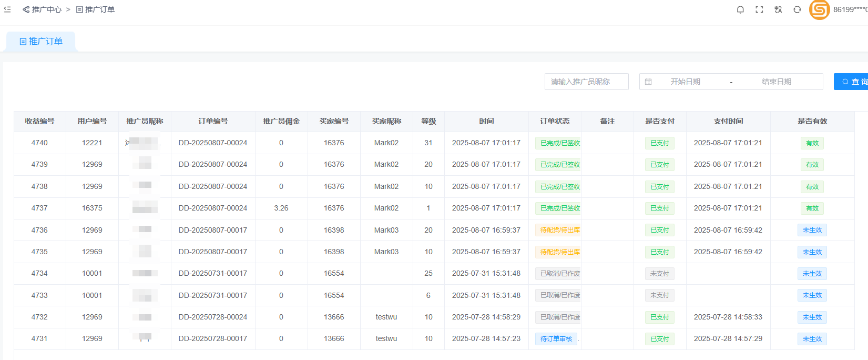This screenshot has height=360, width=868.
Task: Toggle fullscreen mode icon
Action: (x=759, y=9)
